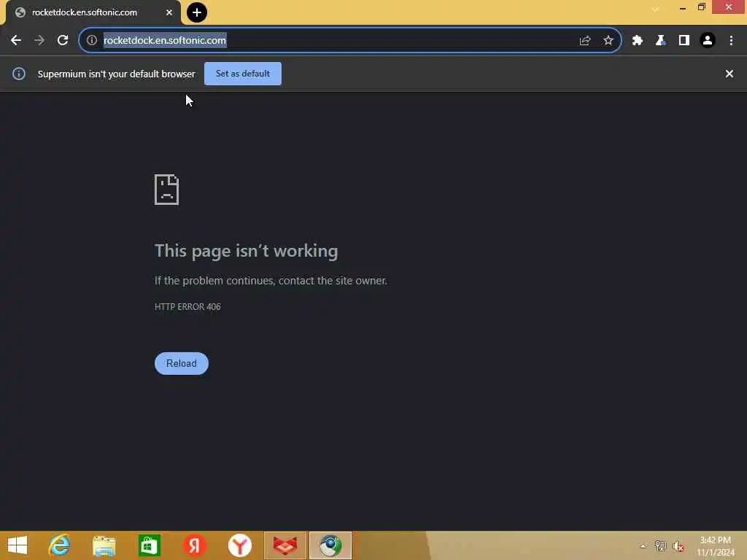
Task: Open the three-dot browser menu
Action: click(x=731, y=41)
